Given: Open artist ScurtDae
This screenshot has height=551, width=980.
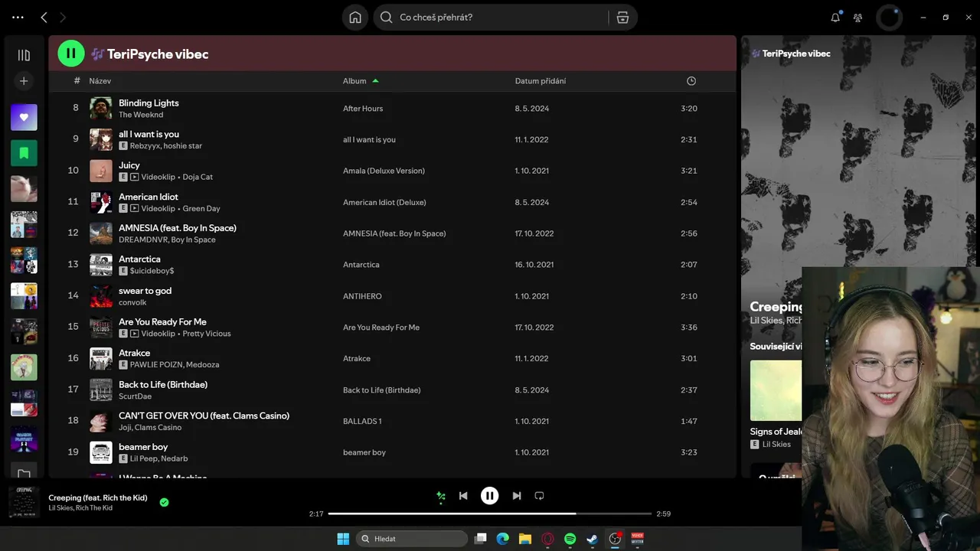Looking at the screenshot, I should click(x=136, y=396).
